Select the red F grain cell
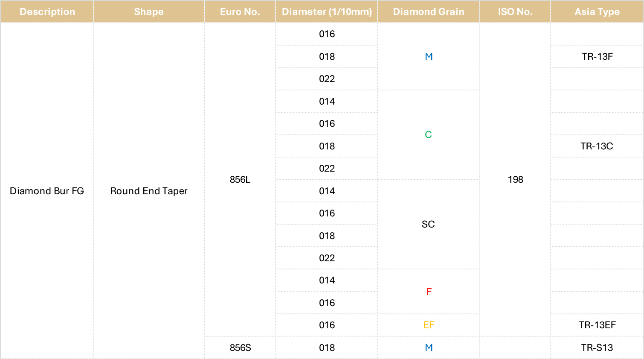 coord(429,292)
